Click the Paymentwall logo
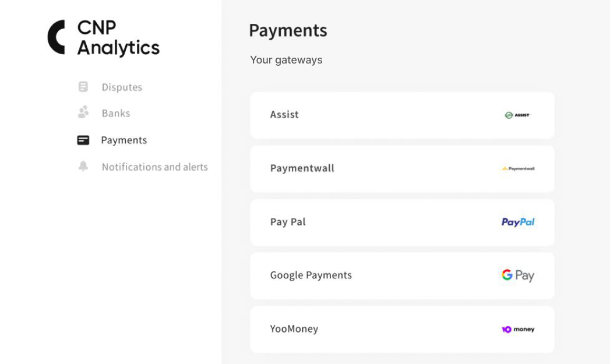The image size is (610, 364). pyautogui.click(x=517, y=169)
